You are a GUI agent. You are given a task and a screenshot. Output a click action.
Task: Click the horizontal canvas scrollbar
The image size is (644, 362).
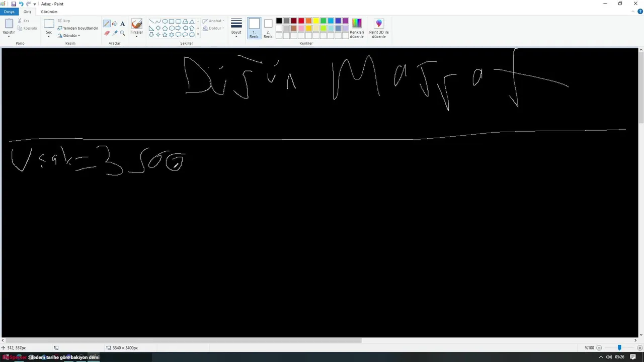click(x=184, y=340)
